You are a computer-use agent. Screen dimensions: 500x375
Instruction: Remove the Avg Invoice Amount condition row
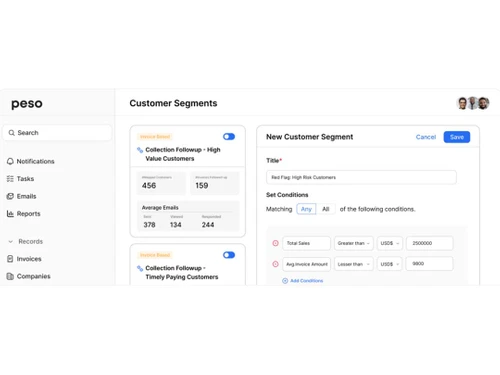coord(275,264)
